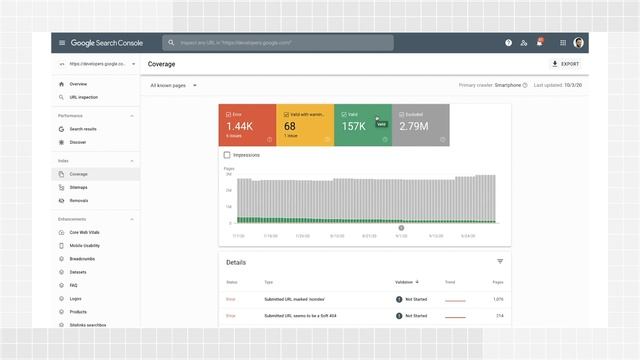Click the EXPORT button
This screenshot has height=360, width=640.
[x=566, y=64]
